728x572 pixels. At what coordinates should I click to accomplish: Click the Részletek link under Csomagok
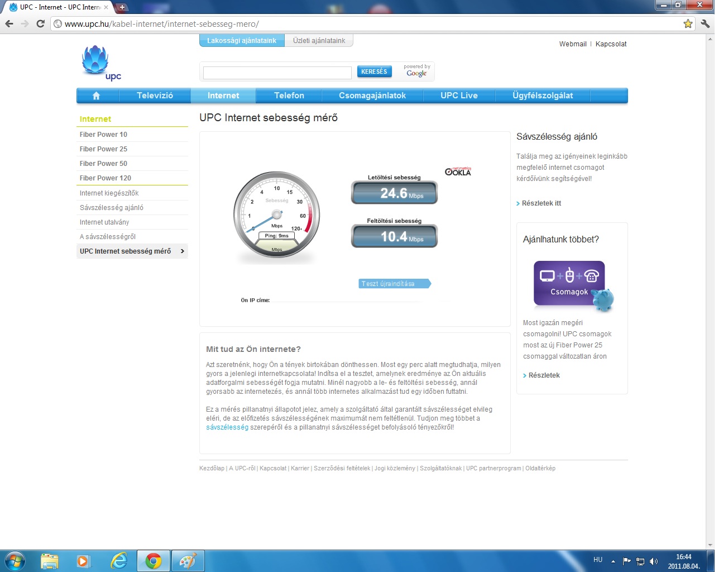[544, 375]
